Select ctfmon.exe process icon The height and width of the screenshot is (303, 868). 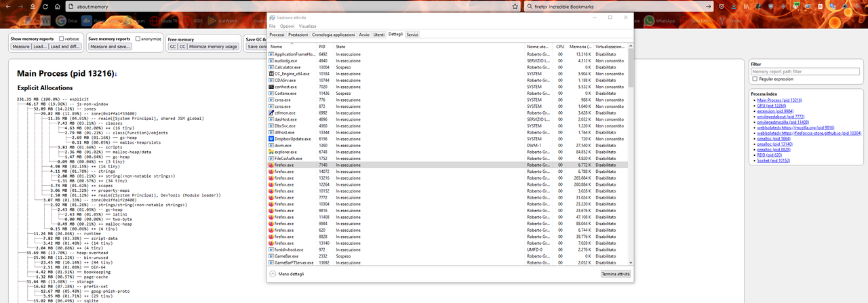pyautogui.click(x=271, y=113)
